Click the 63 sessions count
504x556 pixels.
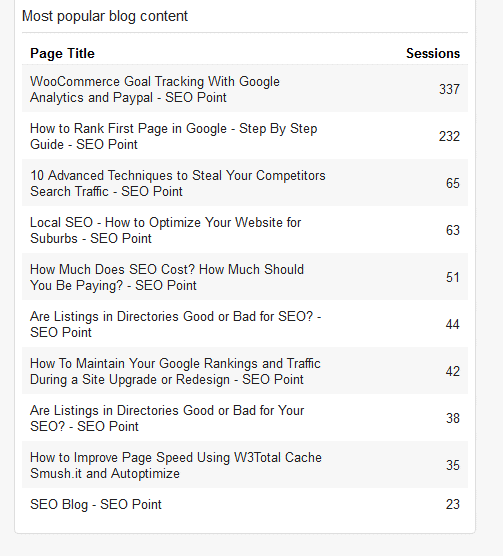tap(453, 230)
